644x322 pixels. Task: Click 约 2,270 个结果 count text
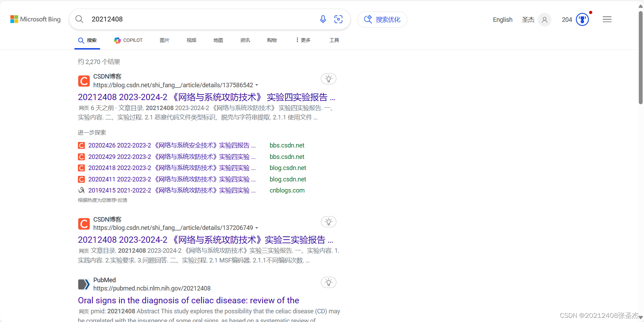[x=99, y=62]
